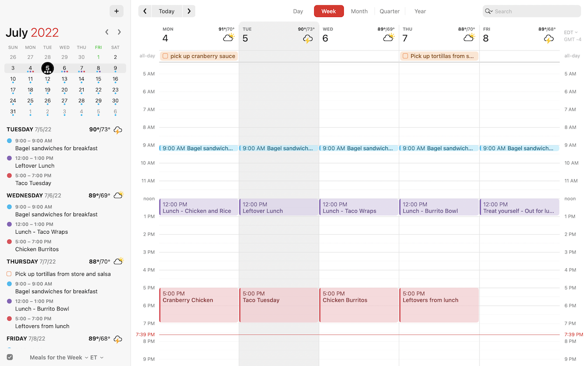The height and width of the screenshot is (366, 588).
Task: Go to previous week with left arrow
Action: (x=145, y=11)
